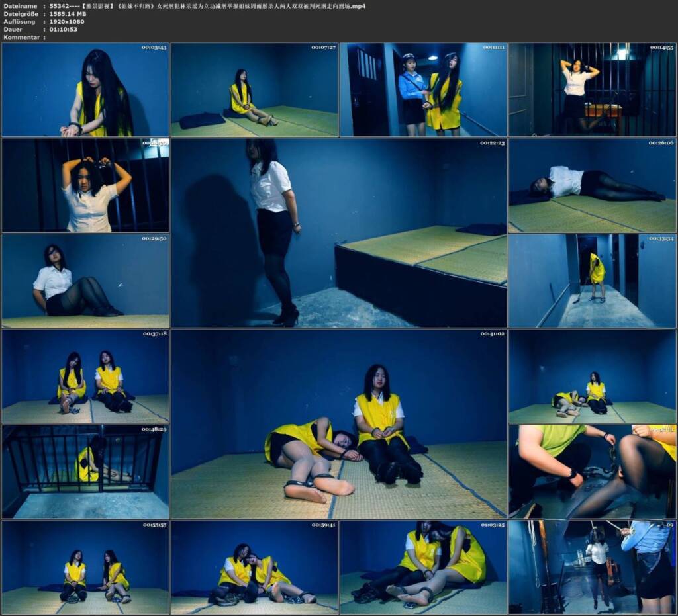The width and height of the screenshot is (678, 616).
Task: Click the thumbnail marked 00:37:18
Action: pyautogui.click(x=85, y=376)
